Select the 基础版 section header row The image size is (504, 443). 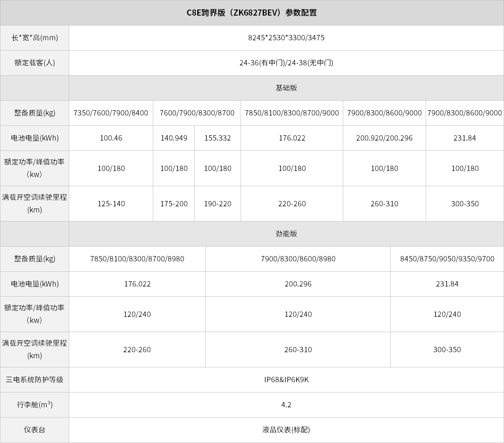pos(286,88)
